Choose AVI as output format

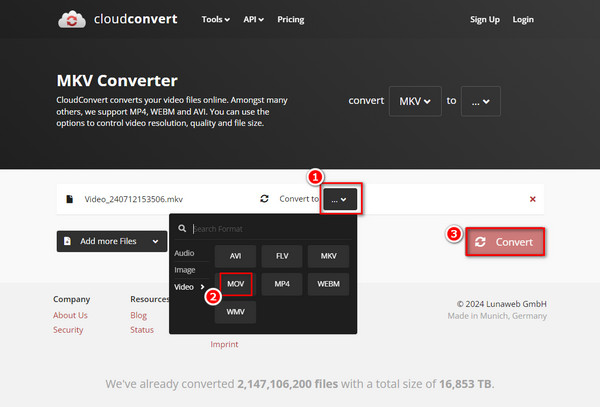235,256
